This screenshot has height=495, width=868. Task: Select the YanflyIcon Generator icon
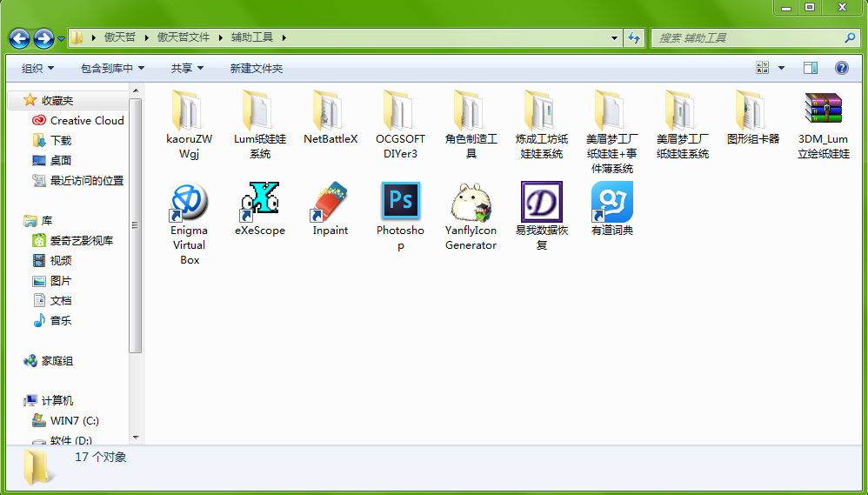pyautogui.click(x=471, y=202)
